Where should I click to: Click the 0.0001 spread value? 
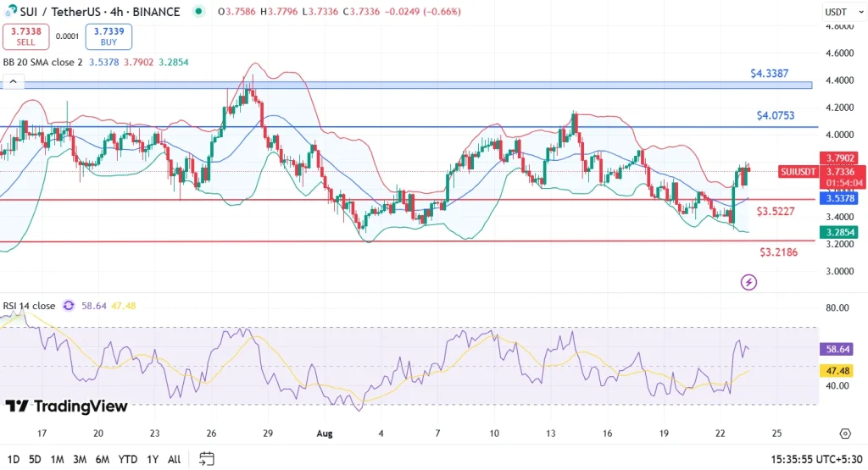click(x=67, y=36)
